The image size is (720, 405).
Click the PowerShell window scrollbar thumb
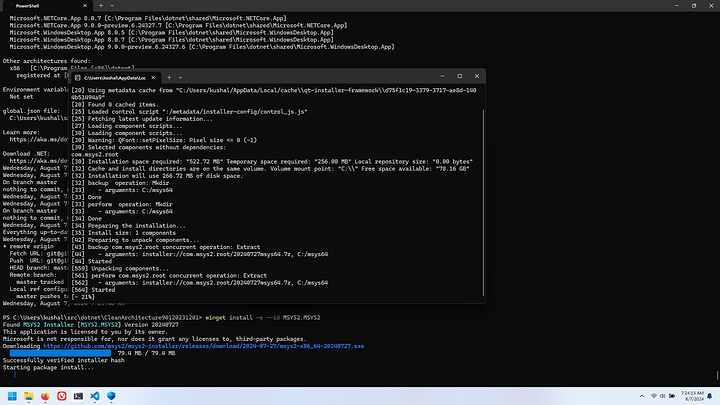point(717,375)
